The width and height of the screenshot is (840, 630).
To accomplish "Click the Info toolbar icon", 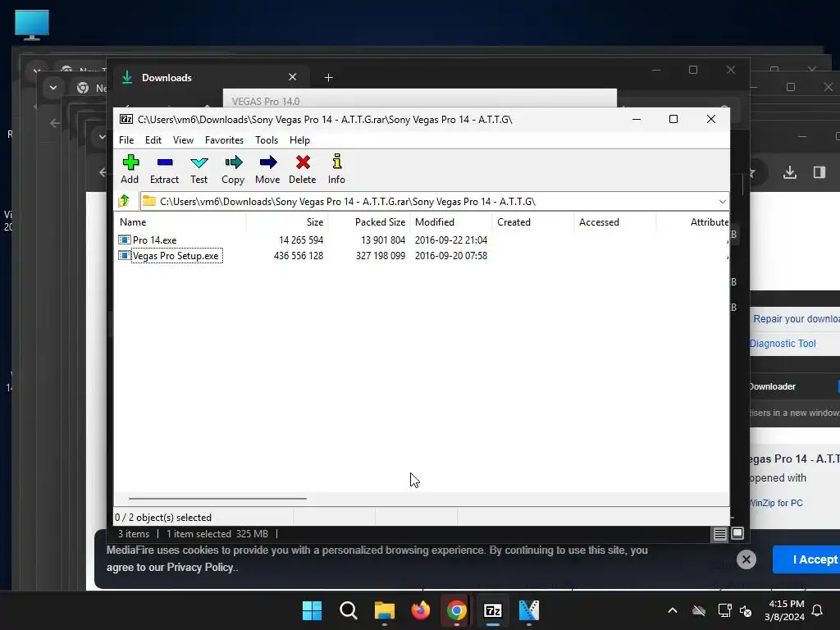I will [337, 162].
